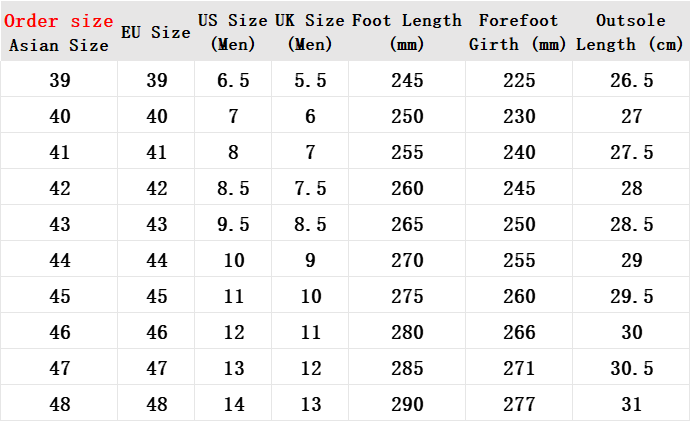The image size is (690, 421).
Task: Click the forefoot girth 277 cell
Action: tap(519, 405)
